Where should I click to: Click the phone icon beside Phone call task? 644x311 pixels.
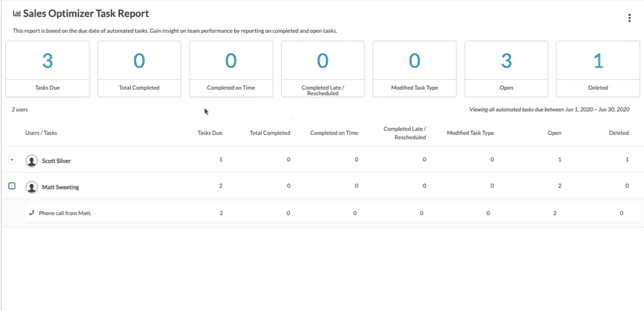click(x=32, y=213)
